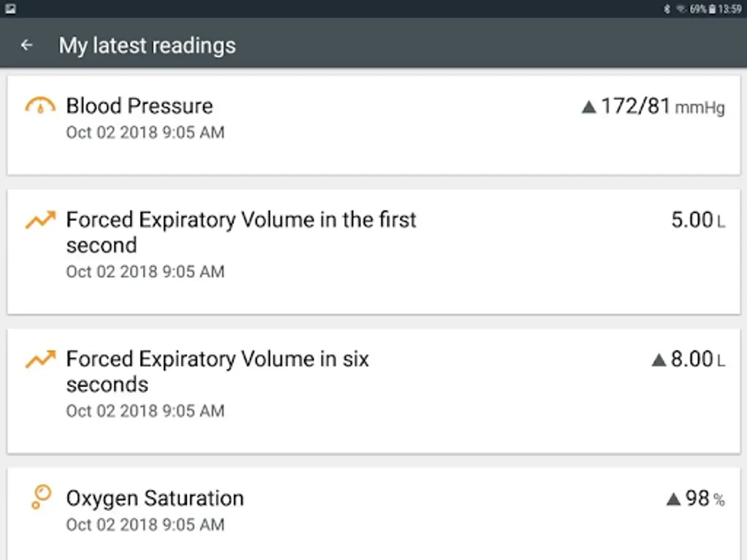Tap the image notification icon in status bar
The height and width of the screenshot is (560, 747).
click(11, 9)
